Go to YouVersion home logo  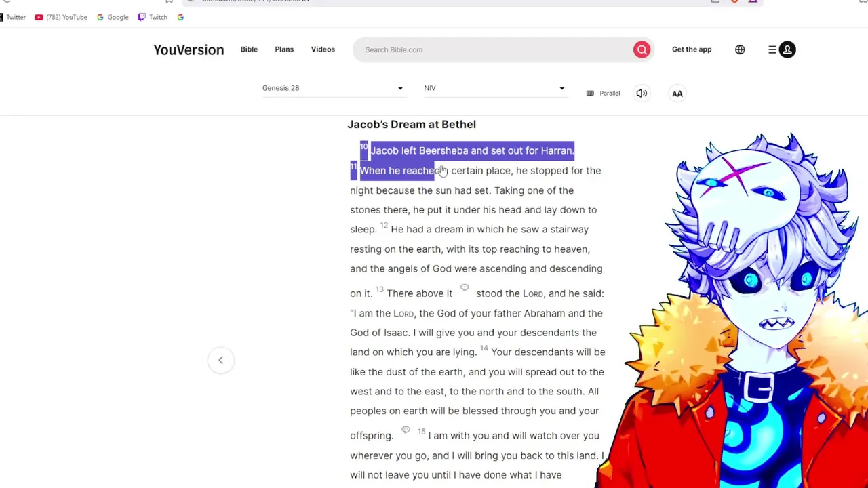(x=189, y=50)
